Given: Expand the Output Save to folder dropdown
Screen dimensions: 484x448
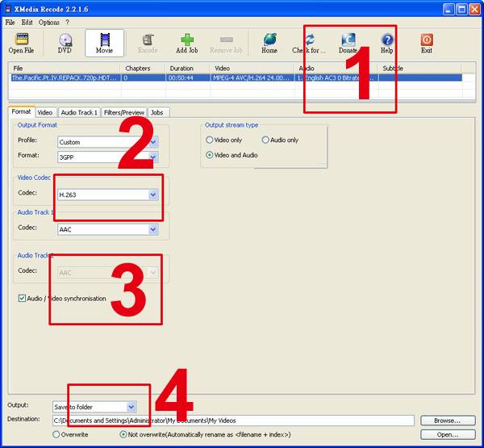Looking at the screenshot, I should [x=131, y=407].
